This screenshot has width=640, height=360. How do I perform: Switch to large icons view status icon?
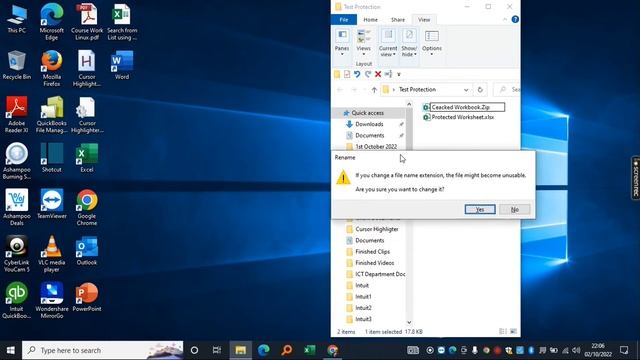point(513,331)
